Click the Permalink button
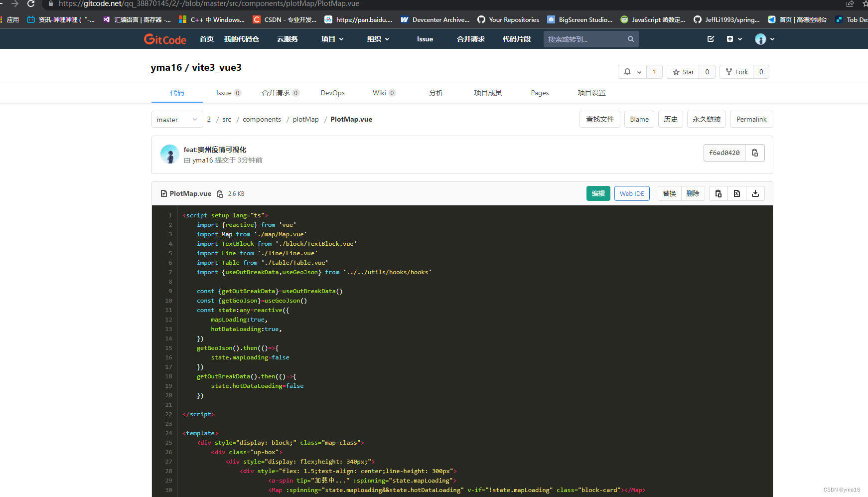This screenshot has width=868, height=497. pos(751,119)
